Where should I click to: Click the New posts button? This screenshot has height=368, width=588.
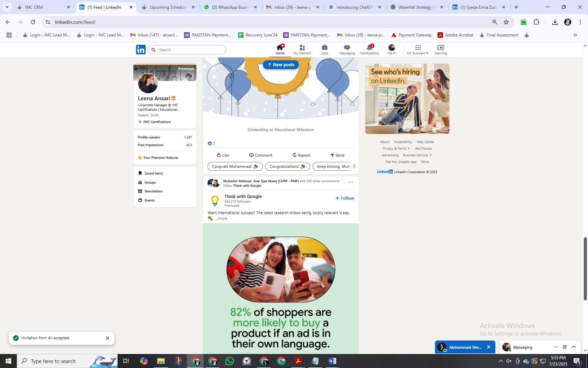point(281,65)
